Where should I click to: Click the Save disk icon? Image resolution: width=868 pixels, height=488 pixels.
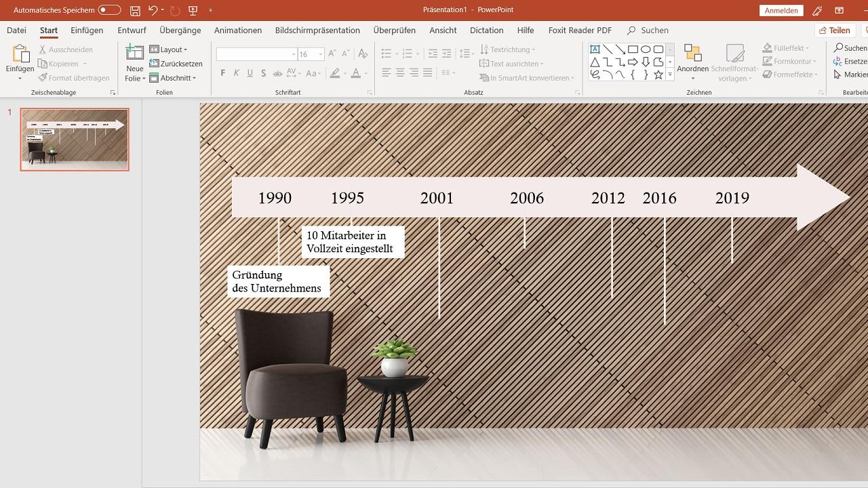pyautogui.click(x=135, y=10)
